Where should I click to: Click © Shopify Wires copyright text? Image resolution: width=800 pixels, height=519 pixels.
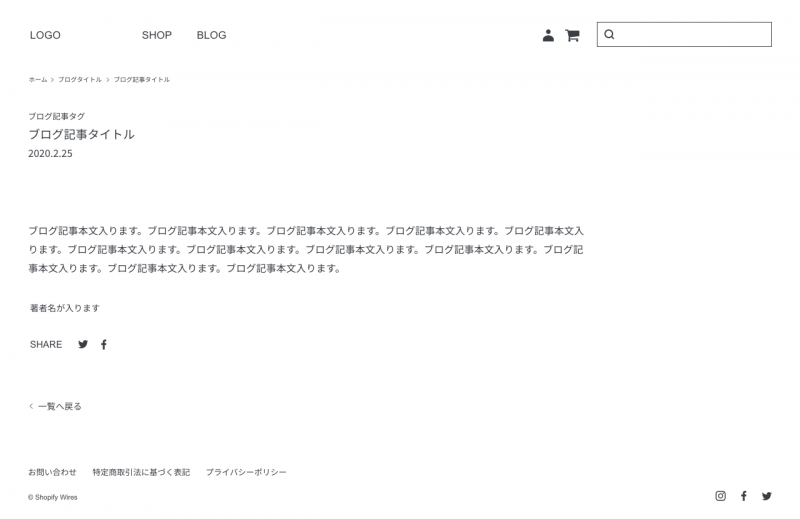point(53,497)
